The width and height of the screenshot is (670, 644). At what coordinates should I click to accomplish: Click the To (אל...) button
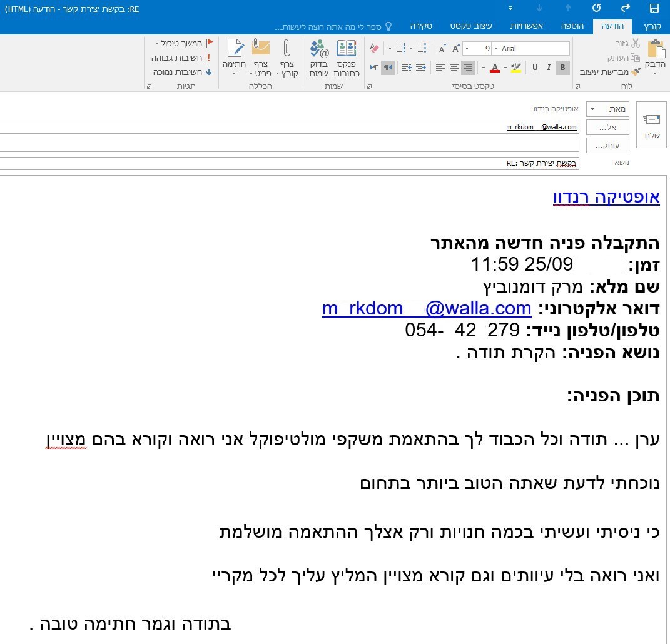607,128
